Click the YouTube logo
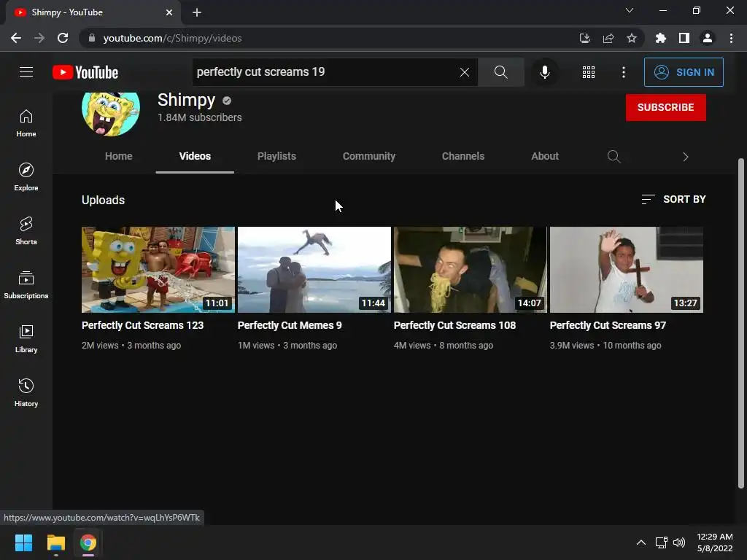747x560 pixels. [x=85, y=72]
